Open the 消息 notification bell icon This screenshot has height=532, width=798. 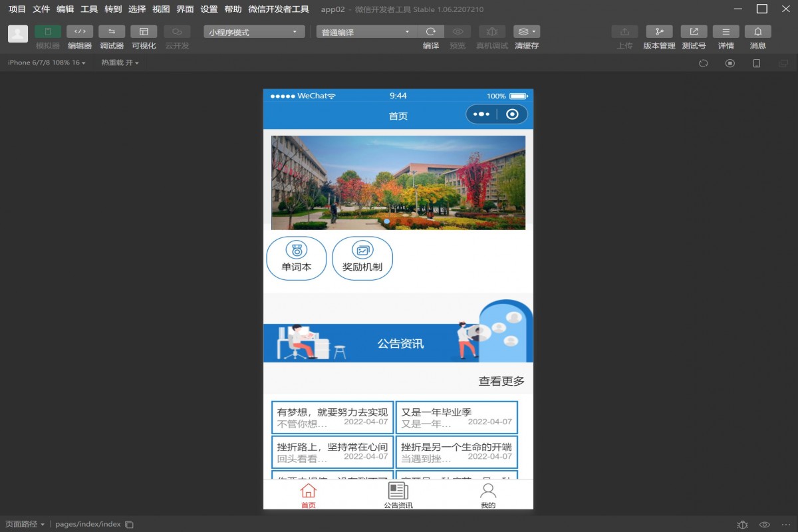coord(757,32)
